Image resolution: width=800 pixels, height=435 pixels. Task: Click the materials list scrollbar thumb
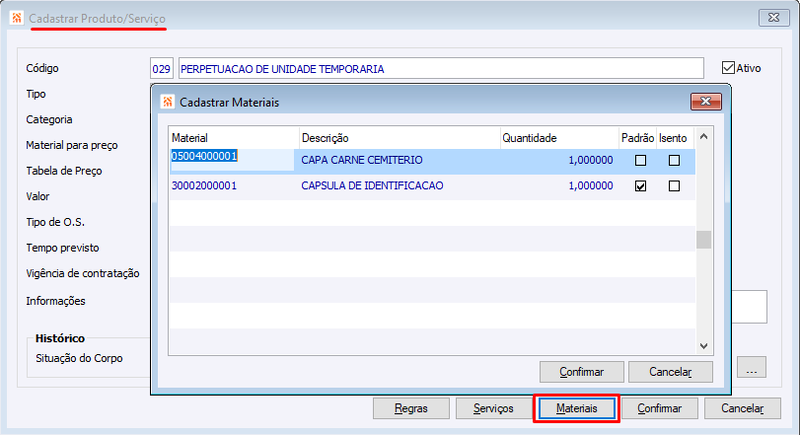pyautogui.click(x=704, y=240)
